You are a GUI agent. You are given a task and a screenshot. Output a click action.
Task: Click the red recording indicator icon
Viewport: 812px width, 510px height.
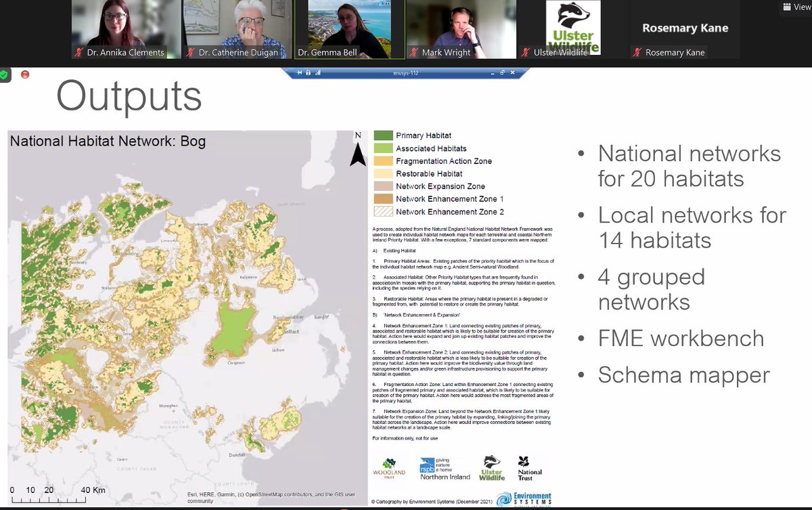pyautogui.click(x=26, y=75)
